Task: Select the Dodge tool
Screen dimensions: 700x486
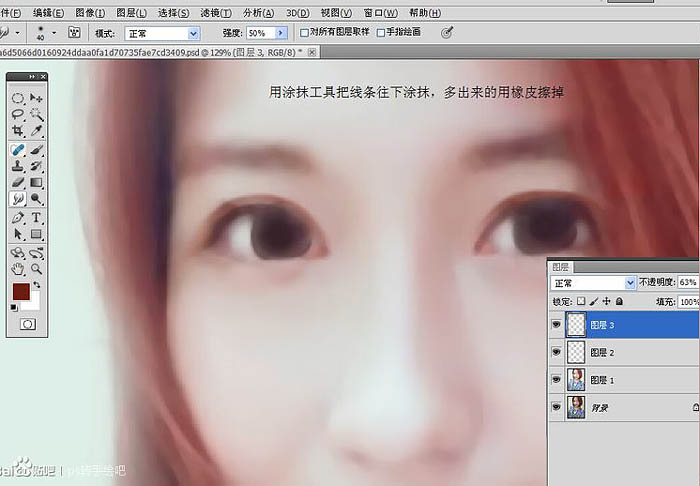Action: click(36, 199)
